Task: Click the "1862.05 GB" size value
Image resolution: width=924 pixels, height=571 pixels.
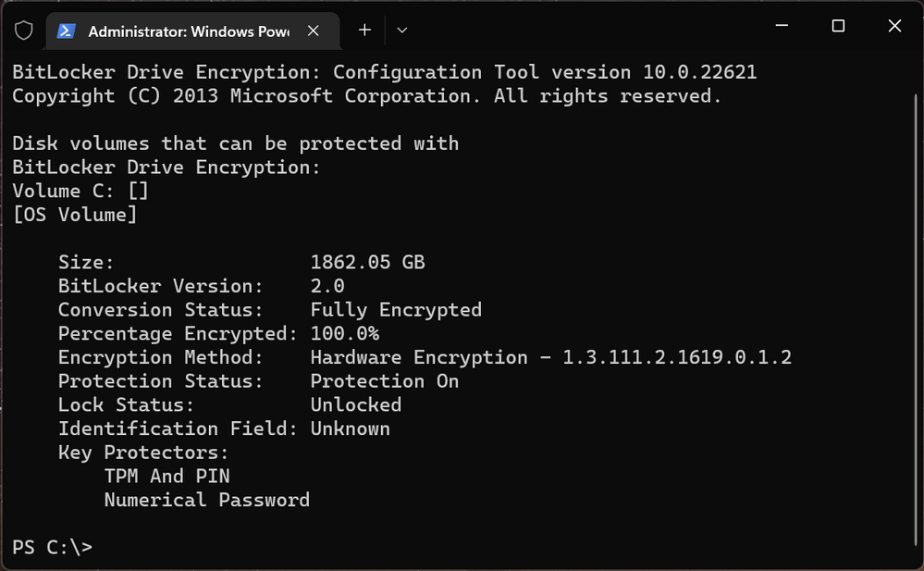Action: coord(368,262)
